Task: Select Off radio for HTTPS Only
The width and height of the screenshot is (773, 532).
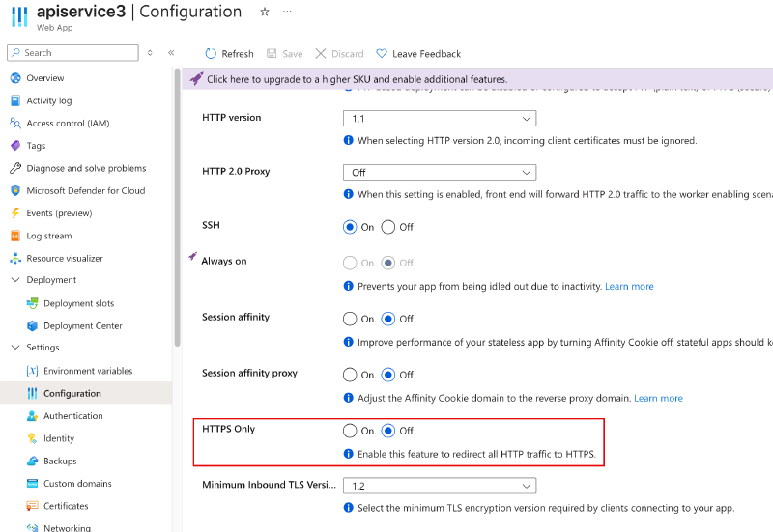Action: click(388, 431)
